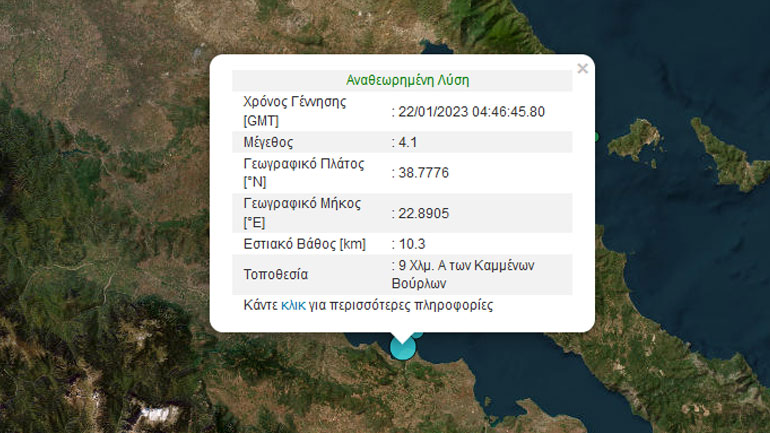Open the κλικ link for more details
This screenshot has height=433, width=770.
pyautogui.click(x=293, y=305)
